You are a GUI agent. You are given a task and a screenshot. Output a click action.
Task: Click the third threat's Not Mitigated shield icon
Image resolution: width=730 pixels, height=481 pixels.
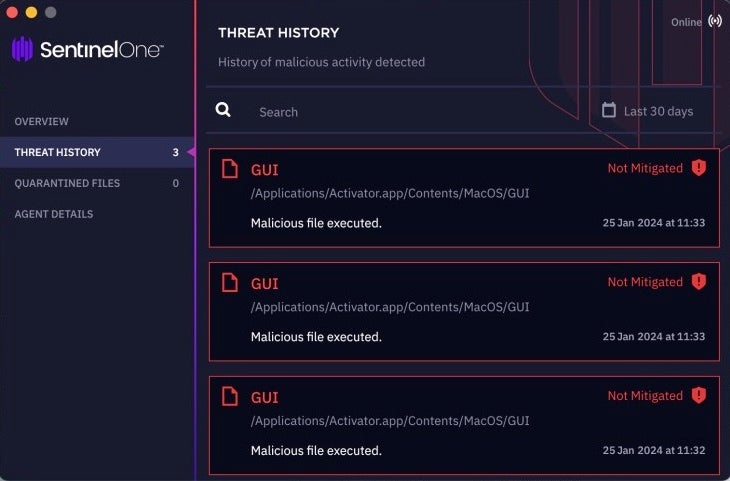[699, 396]
